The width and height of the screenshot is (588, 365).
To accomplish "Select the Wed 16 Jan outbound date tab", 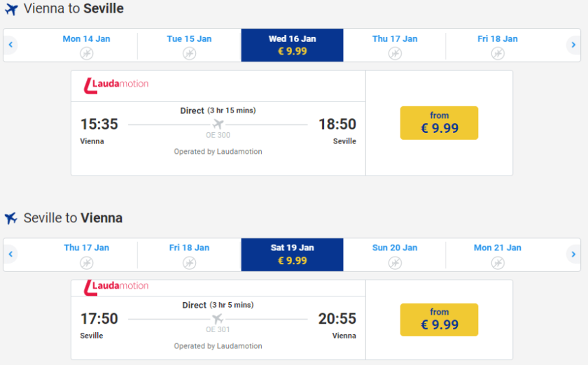I will [x=292, y=45].
